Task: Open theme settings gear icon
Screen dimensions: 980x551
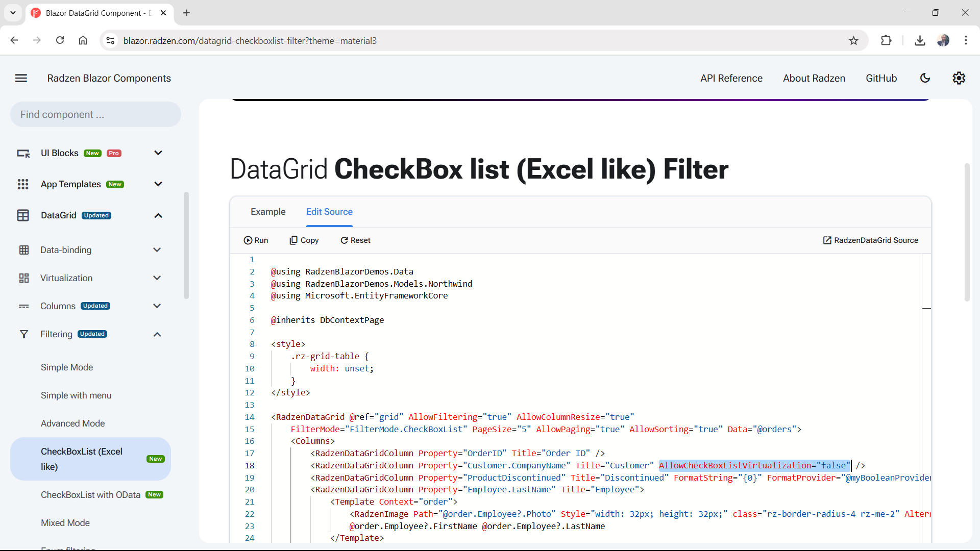Action: pyautogui.click(x=959, y=78)
